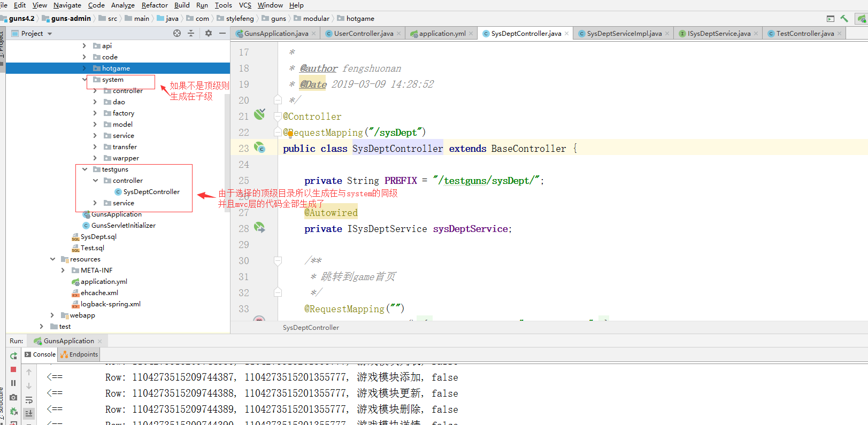Expand the dao package
The height and width of the screenshot is (425, 868).
(95, 102)
